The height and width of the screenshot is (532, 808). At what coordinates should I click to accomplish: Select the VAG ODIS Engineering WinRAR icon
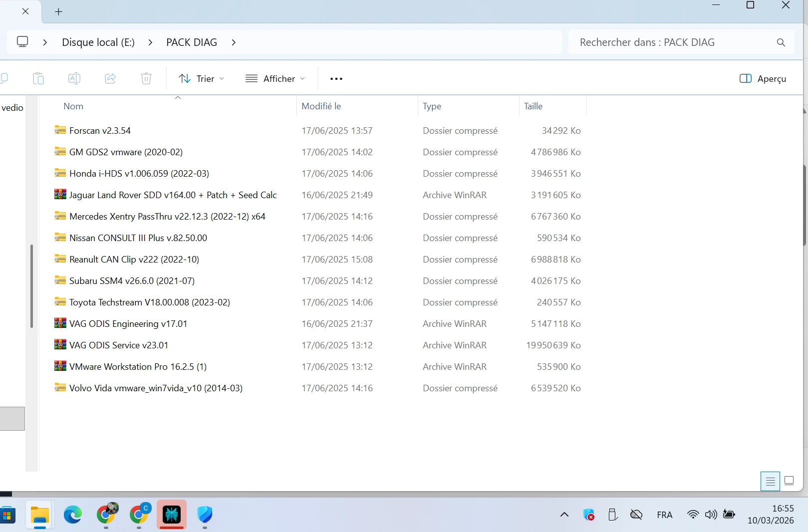coord(60,323)
